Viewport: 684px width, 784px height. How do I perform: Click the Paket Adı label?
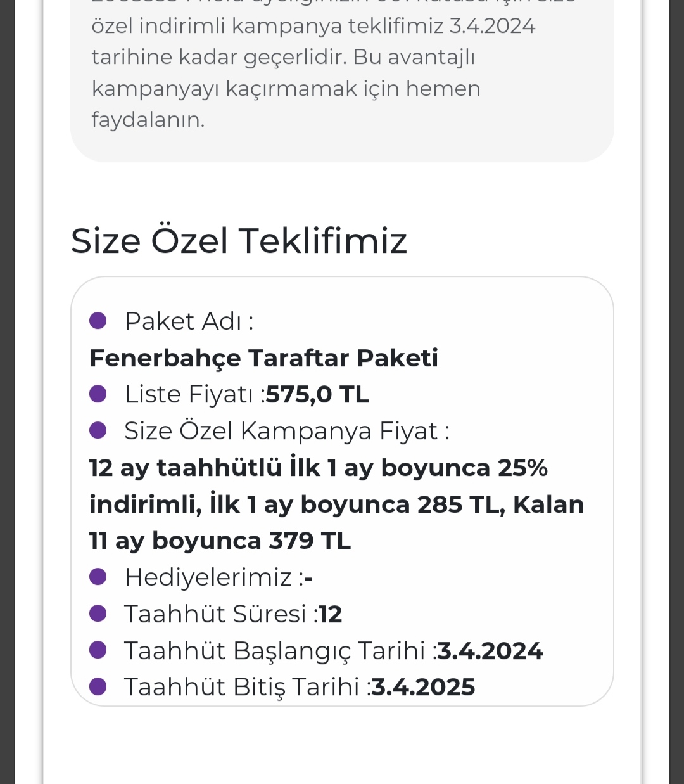click(x=188, y=321)
